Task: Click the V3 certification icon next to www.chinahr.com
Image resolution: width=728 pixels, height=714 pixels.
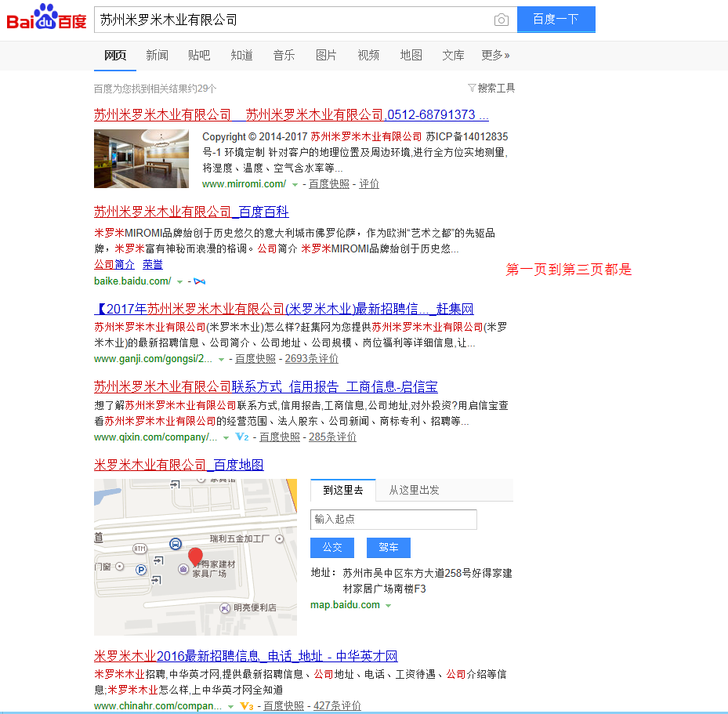Action: [x=245, y=705]
